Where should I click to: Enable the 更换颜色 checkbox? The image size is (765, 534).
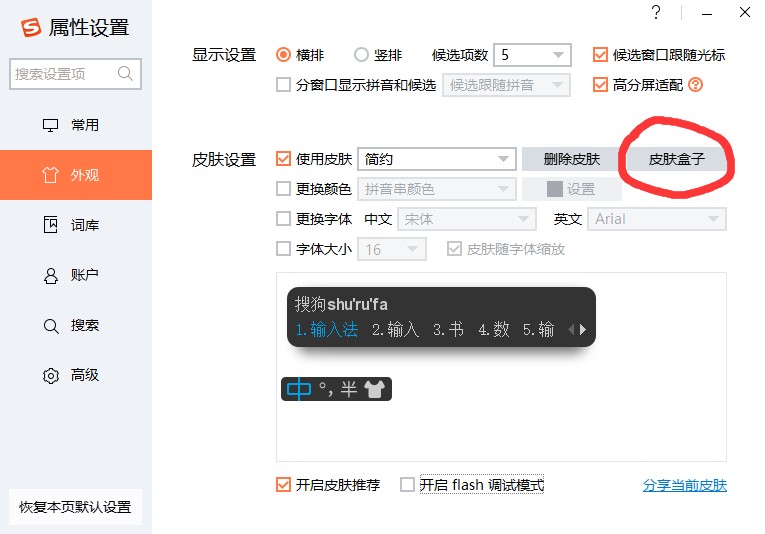[283, 189]
